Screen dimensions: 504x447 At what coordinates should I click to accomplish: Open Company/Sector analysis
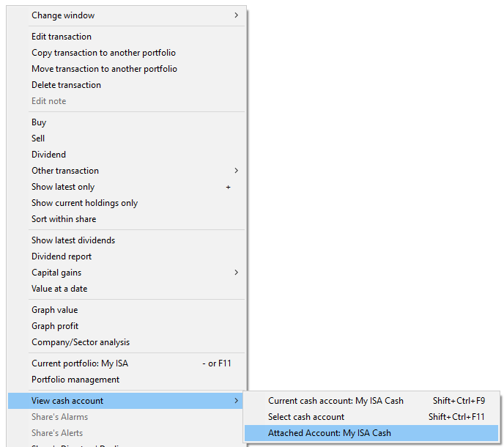click(81, 342)
